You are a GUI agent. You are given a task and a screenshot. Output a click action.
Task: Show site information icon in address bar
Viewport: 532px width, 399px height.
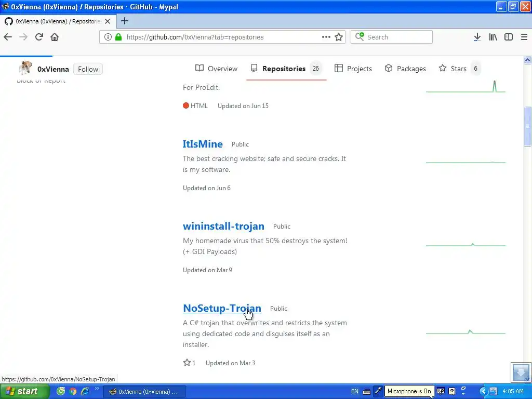(108, 37)
